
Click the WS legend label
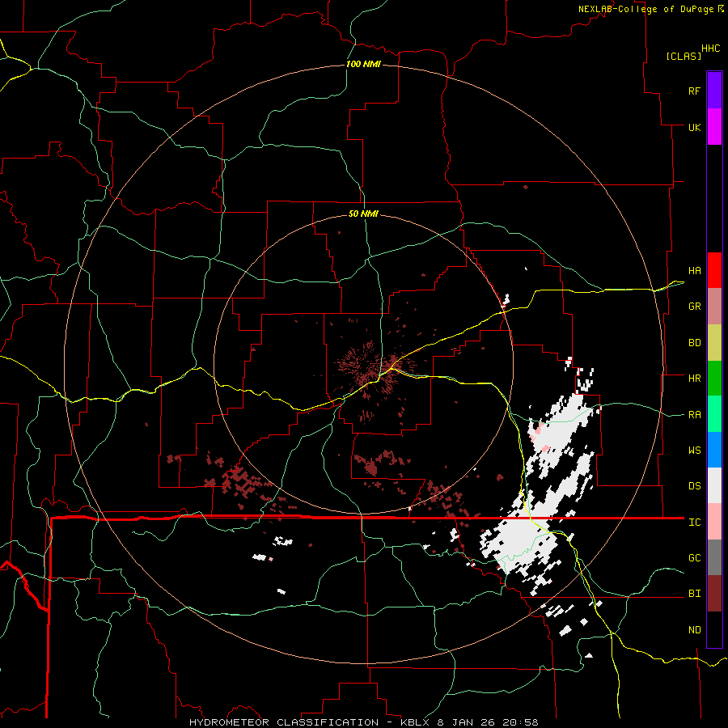694,451
